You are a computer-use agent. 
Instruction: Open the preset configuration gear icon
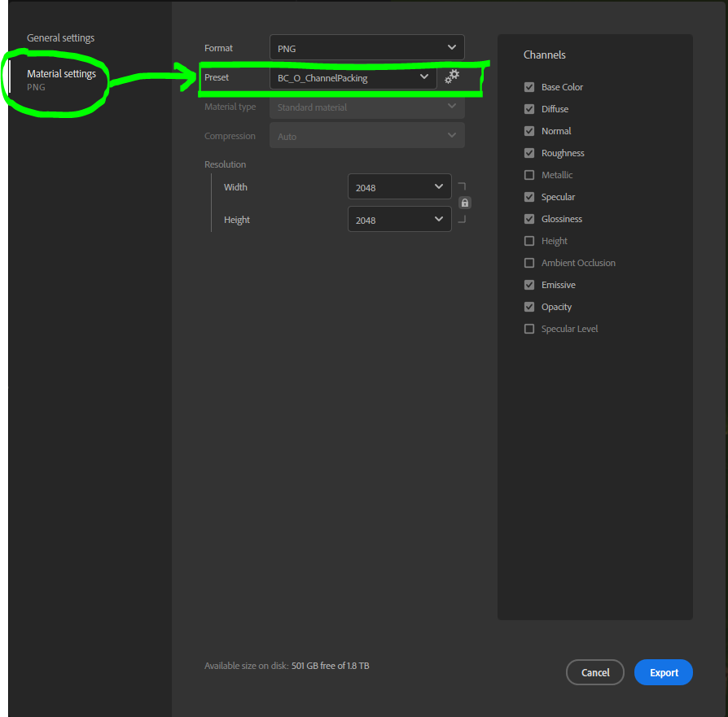click(452, 77)
